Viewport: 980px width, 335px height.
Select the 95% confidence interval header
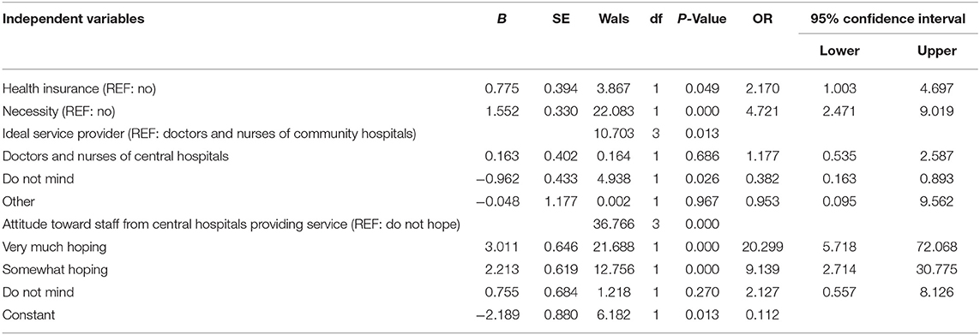click(x=887, y=19)
